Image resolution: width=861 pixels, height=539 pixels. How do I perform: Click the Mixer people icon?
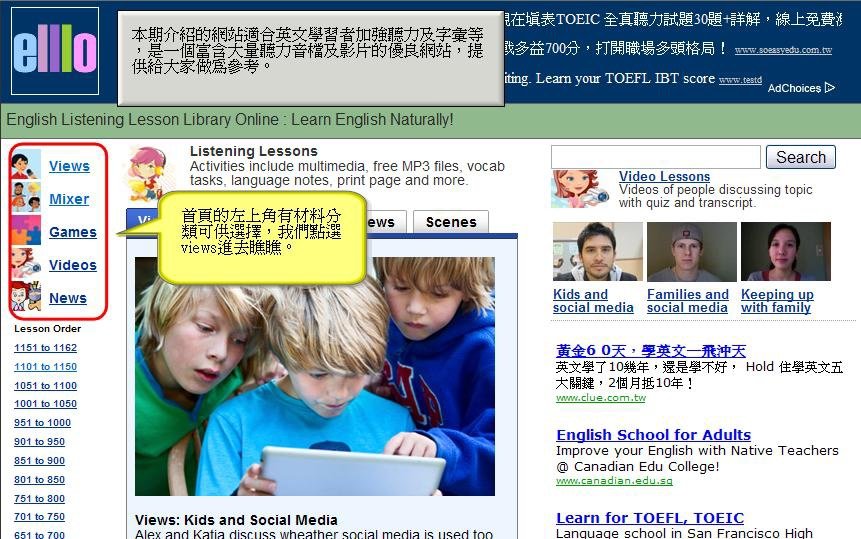click(26, 198)
